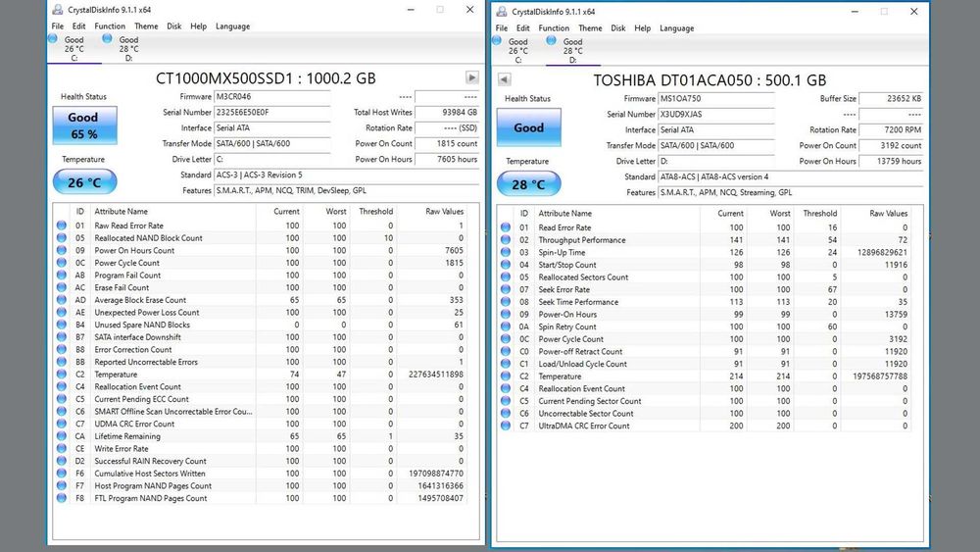Open Help menu in right window

pyautogui.click(x=643, y=28)
